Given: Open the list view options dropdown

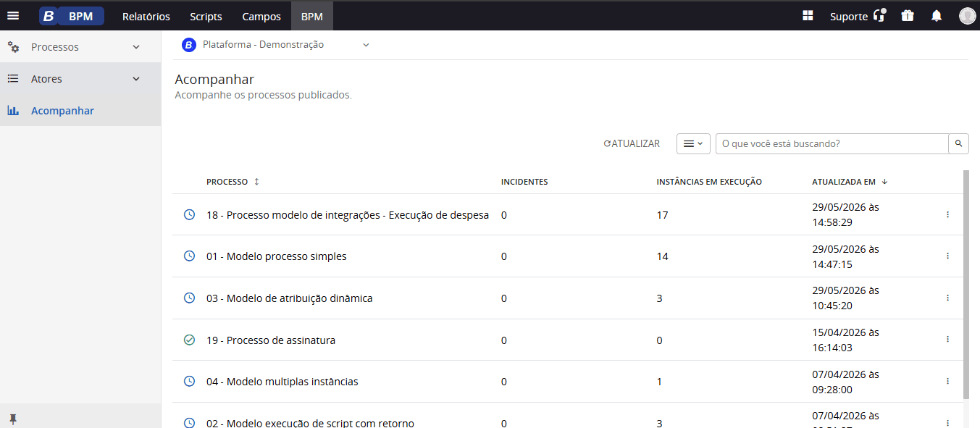Looking at the screenshot, I should 693,143.
